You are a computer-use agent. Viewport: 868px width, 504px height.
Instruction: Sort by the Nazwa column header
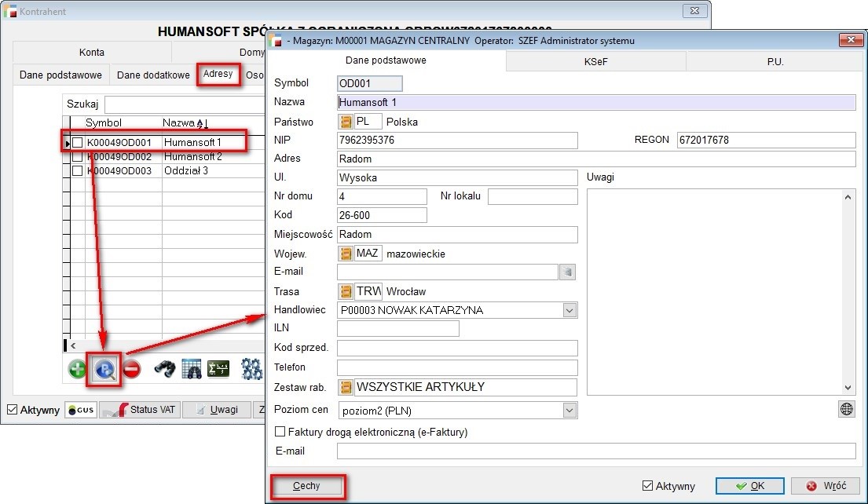tap(185, 122)
